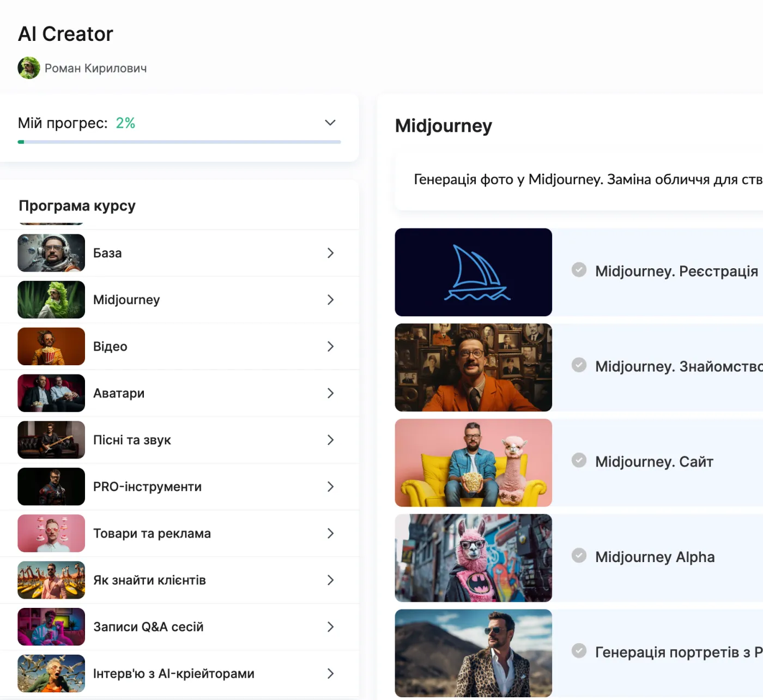Open the yellow armchair and llama lesson image
The image size is (763, 700).
[474, 463]
